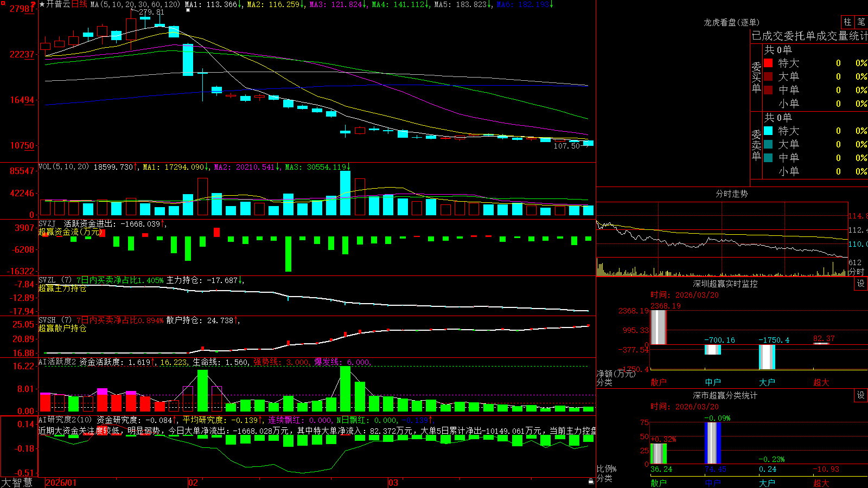Click the 中户 category label in 深圳超赢实时监控
This screenshot has width=868, height=488.
tap(713, 382)
